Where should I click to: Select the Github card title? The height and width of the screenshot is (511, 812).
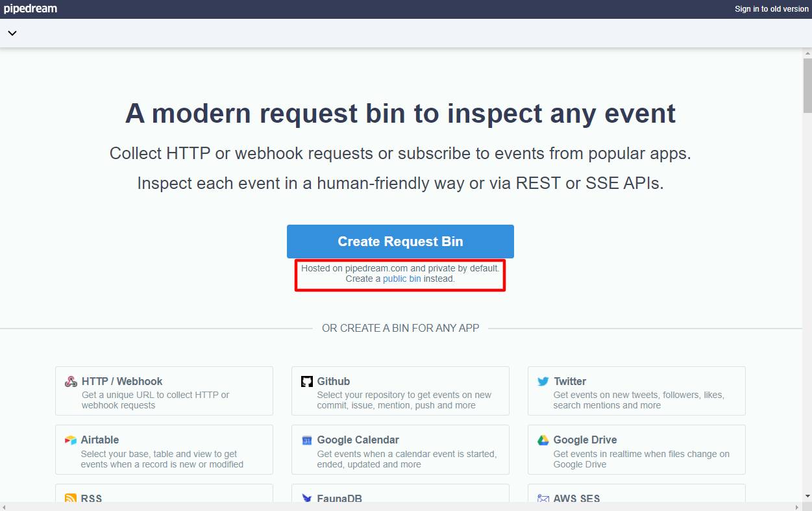click(334, 381)
